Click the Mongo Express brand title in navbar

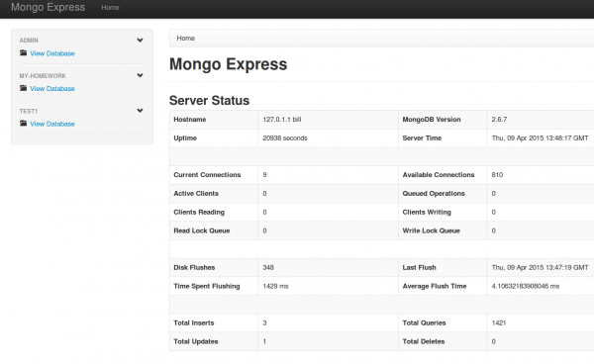49,7
